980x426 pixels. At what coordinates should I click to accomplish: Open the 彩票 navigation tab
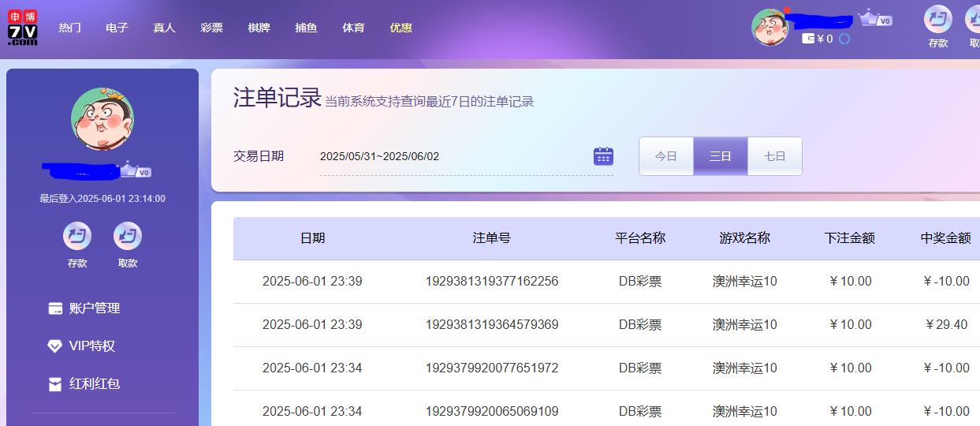[x=211, y=28]
